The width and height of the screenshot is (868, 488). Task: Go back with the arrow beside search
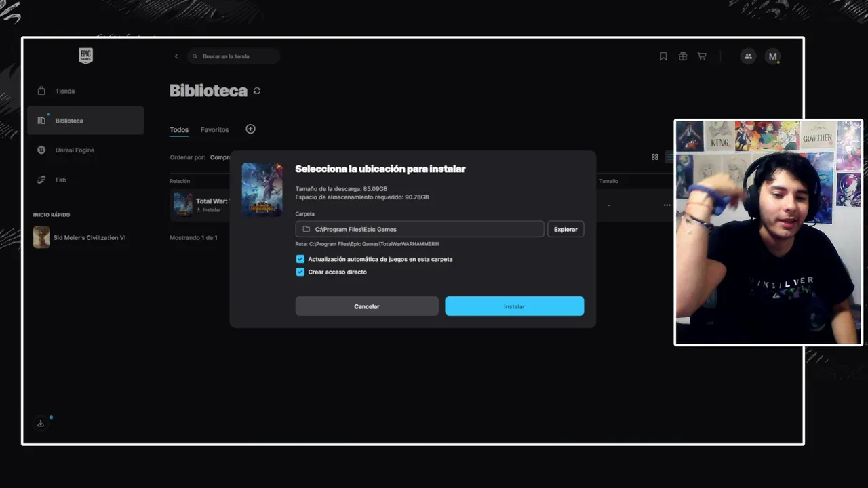pos(176,56)
